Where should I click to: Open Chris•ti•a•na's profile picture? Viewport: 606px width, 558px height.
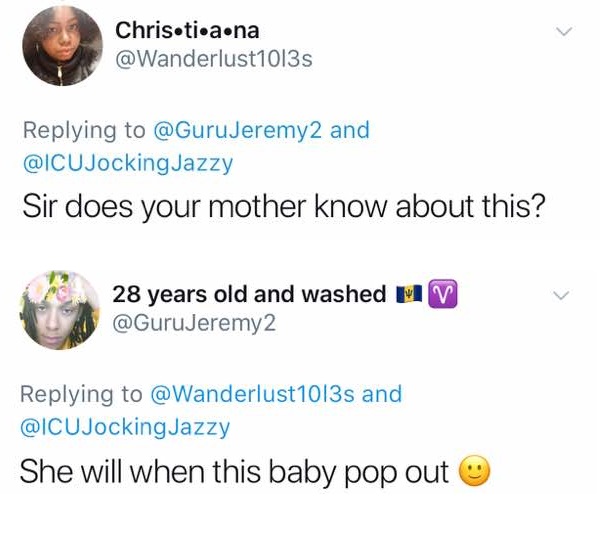click(62, 47)
